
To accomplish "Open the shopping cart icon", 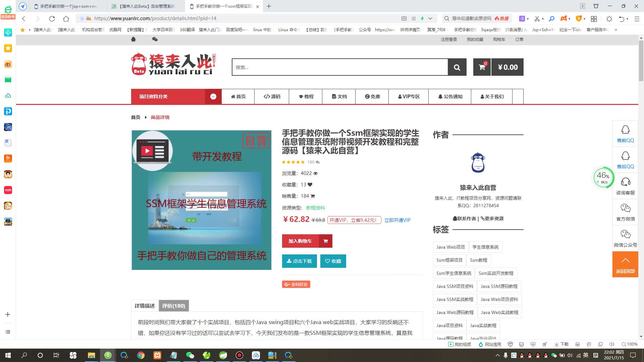I will click(x=482, y=67).
